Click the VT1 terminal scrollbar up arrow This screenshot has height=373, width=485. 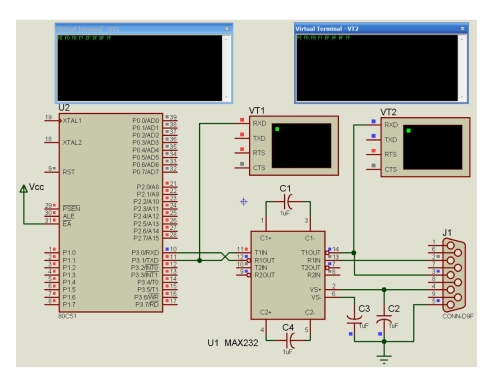[x=227, y=39]
